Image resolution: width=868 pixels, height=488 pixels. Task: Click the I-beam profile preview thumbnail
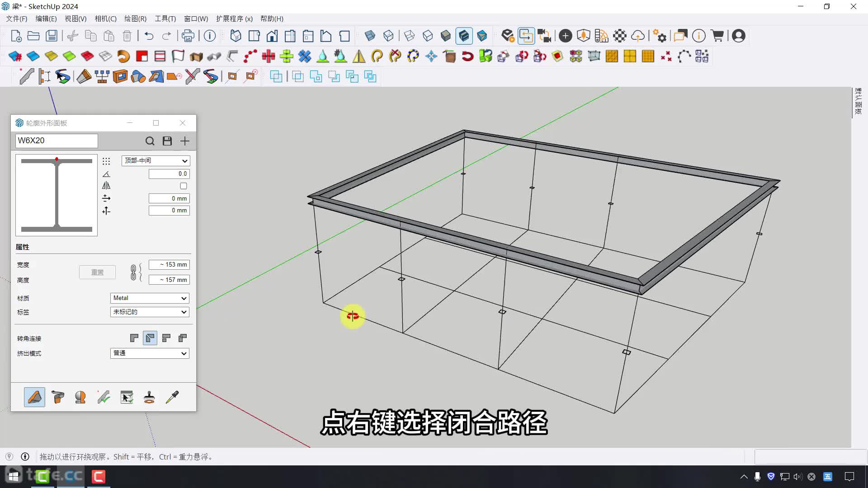pos(57,195)
